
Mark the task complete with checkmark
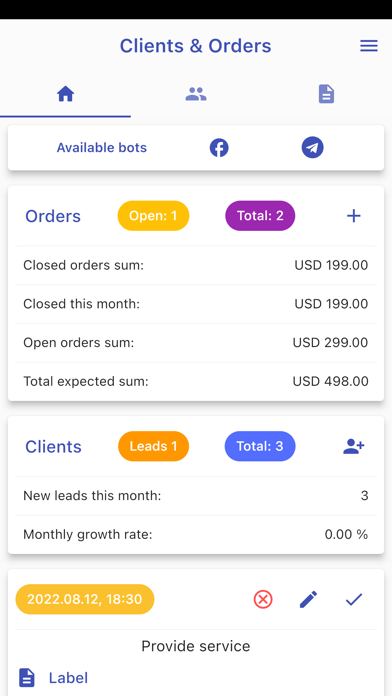click(x=354, y=600)
